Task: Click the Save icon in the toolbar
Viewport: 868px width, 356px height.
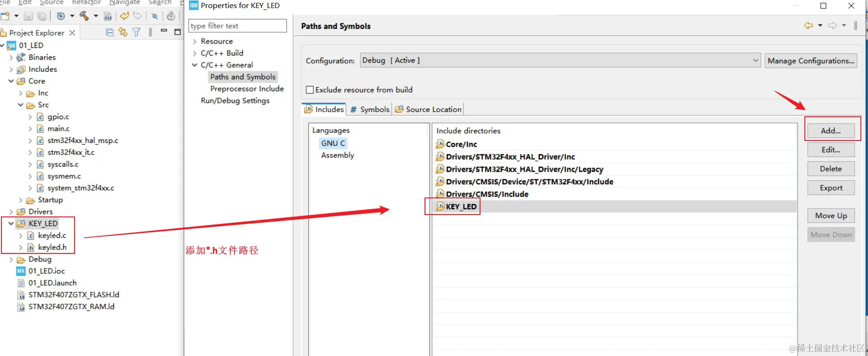Action: tap(28, 16)
